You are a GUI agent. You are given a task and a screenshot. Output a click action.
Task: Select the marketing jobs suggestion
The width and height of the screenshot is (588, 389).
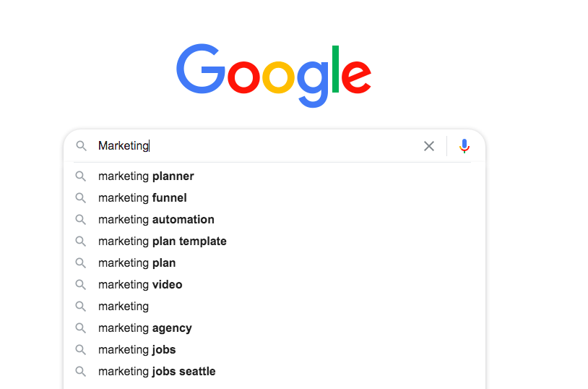coord(274,350)
